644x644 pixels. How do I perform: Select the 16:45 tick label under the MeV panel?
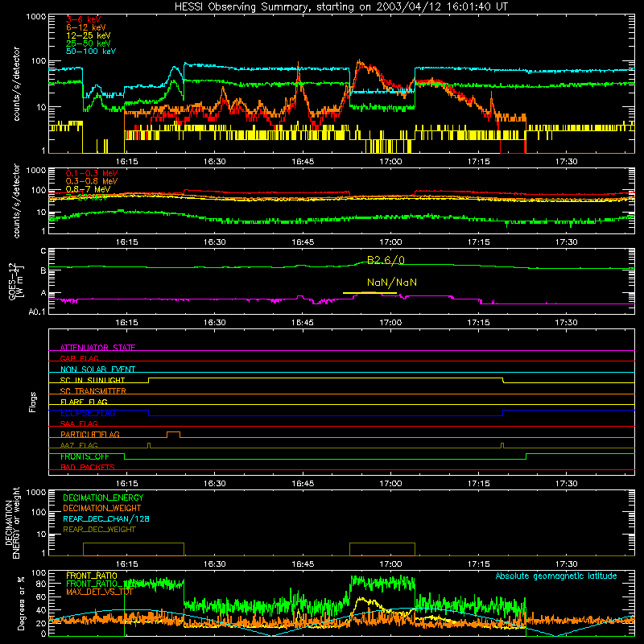point(303,242)
